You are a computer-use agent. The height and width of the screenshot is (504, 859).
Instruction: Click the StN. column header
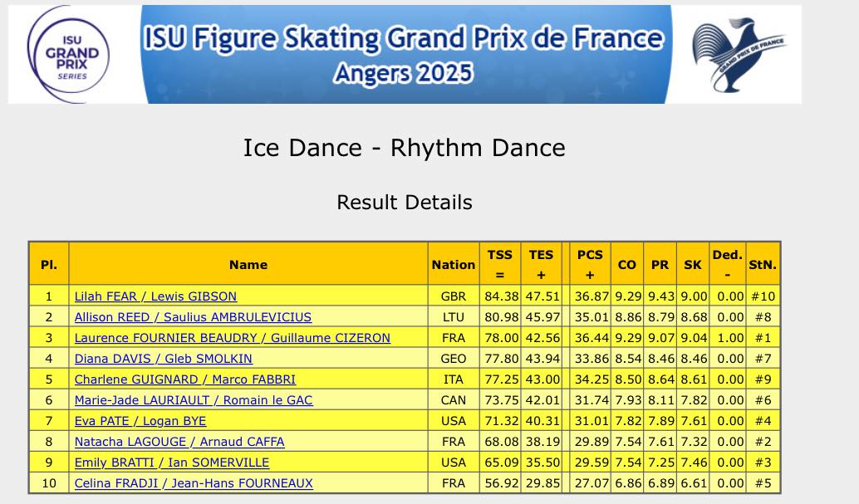pos(762,265)
